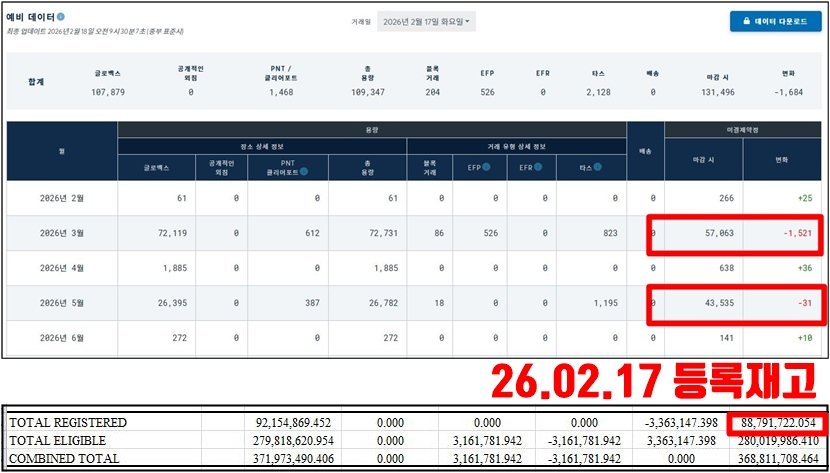Viewport: 830px width, 473px height.
Task: Click the April 마감 시 value 638
Action: coord(726,268)
